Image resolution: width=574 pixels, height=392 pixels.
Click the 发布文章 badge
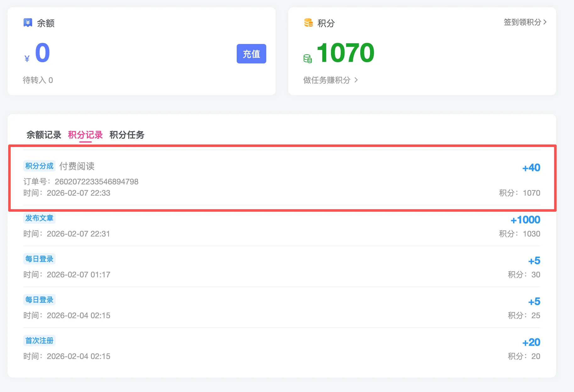[39, 218]
